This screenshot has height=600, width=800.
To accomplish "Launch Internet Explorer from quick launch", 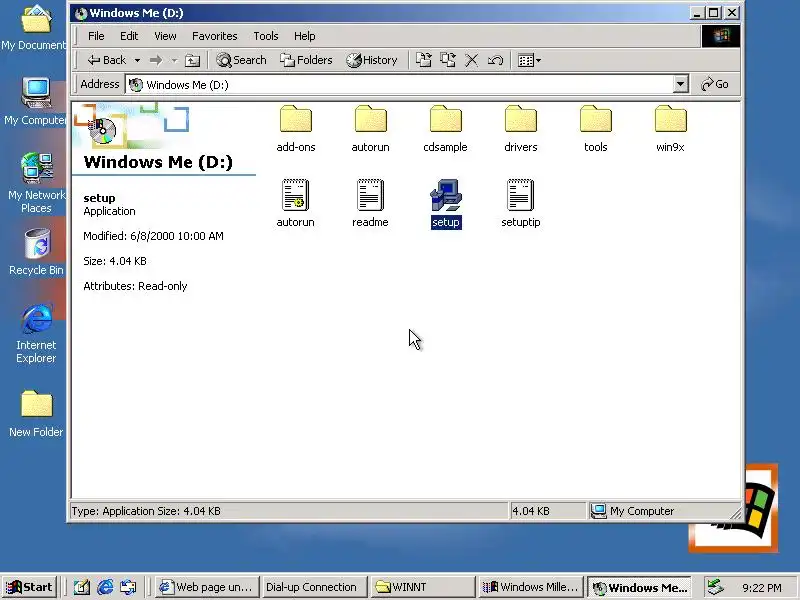I will (105, 587).
